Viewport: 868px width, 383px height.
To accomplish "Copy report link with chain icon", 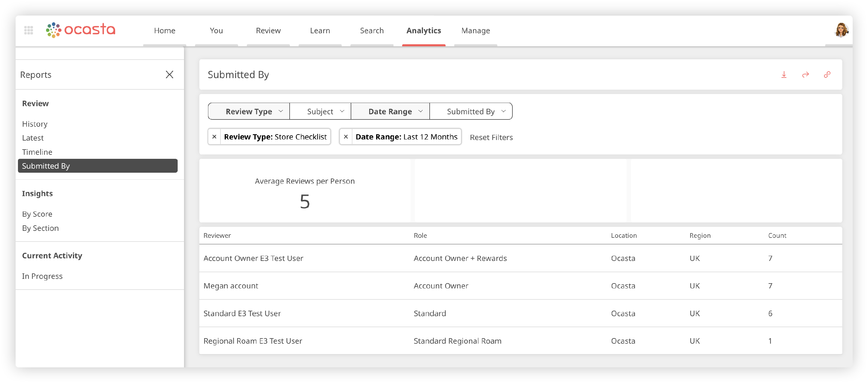I will pos(827,74).
